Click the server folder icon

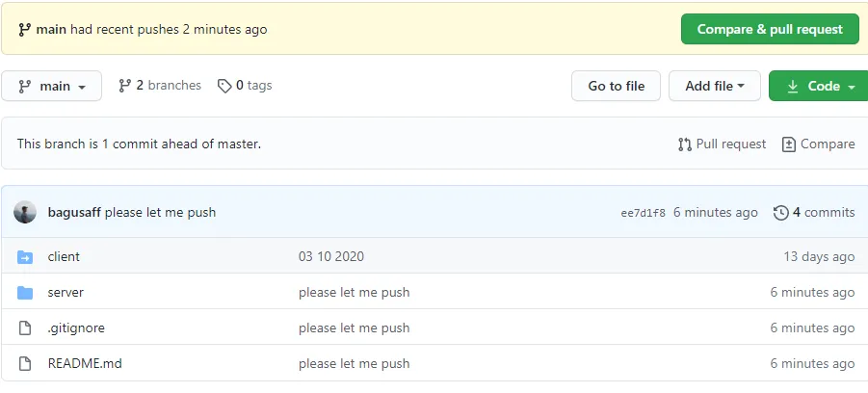click(x=25, y=293)
